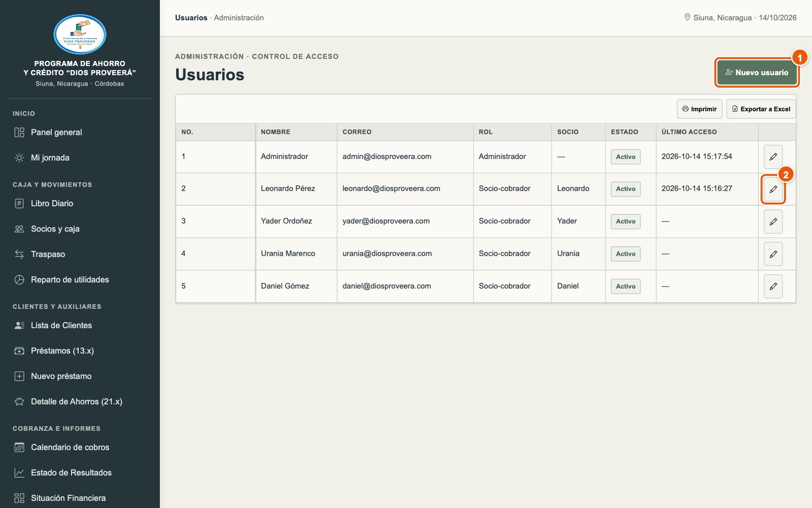Image resolution: width=812 pixels, height=508 pixels.
Task: Open Calendario de cobros
Action: [x=80, y=448]
